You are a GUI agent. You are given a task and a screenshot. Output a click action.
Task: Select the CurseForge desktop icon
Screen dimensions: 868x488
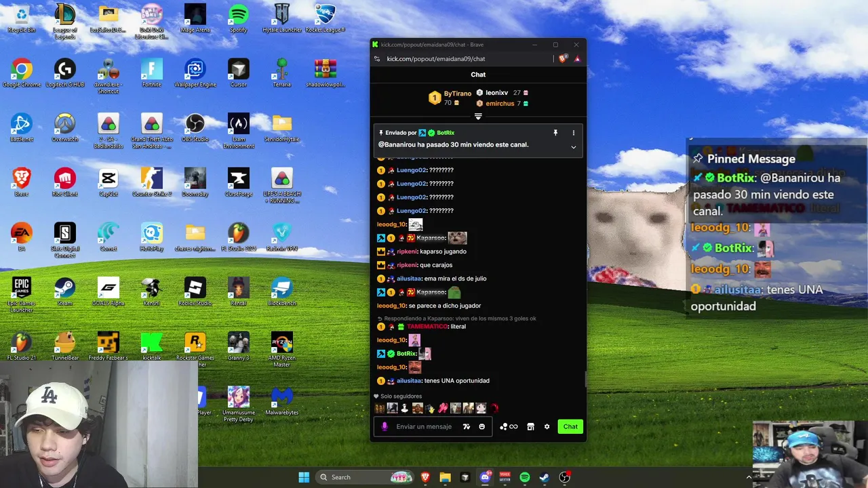(x=239, y=182)
